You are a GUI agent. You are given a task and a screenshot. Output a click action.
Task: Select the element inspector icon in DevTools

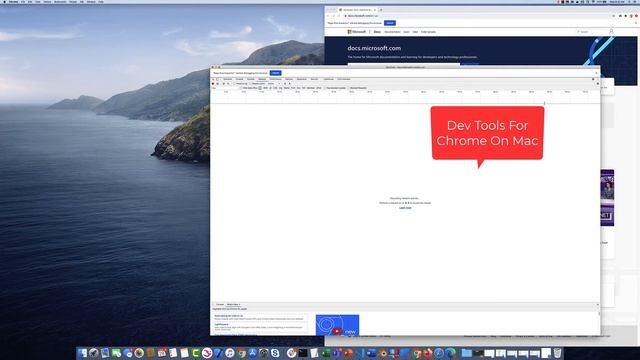click(x=213, y=79)
